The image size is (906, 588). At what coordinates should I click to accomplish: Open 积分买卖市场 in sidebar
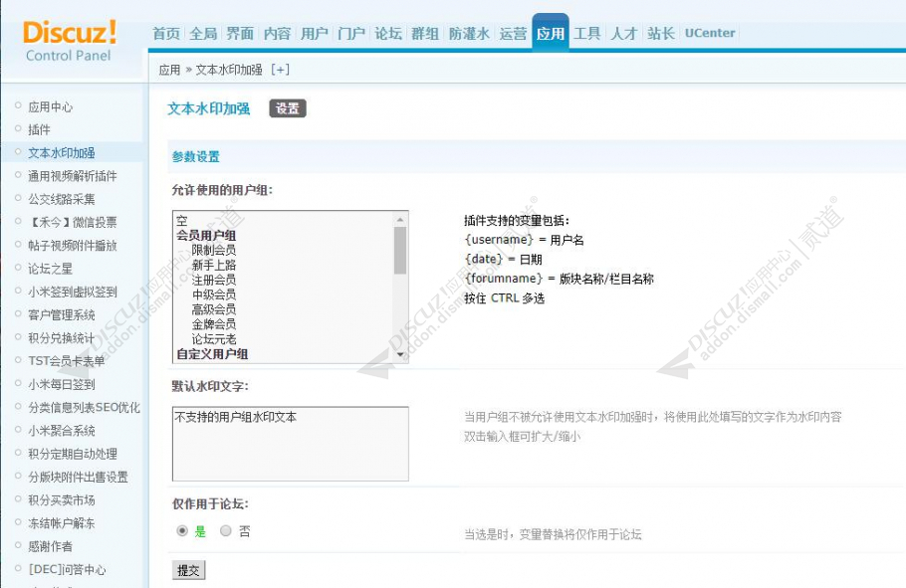[62, 499]
